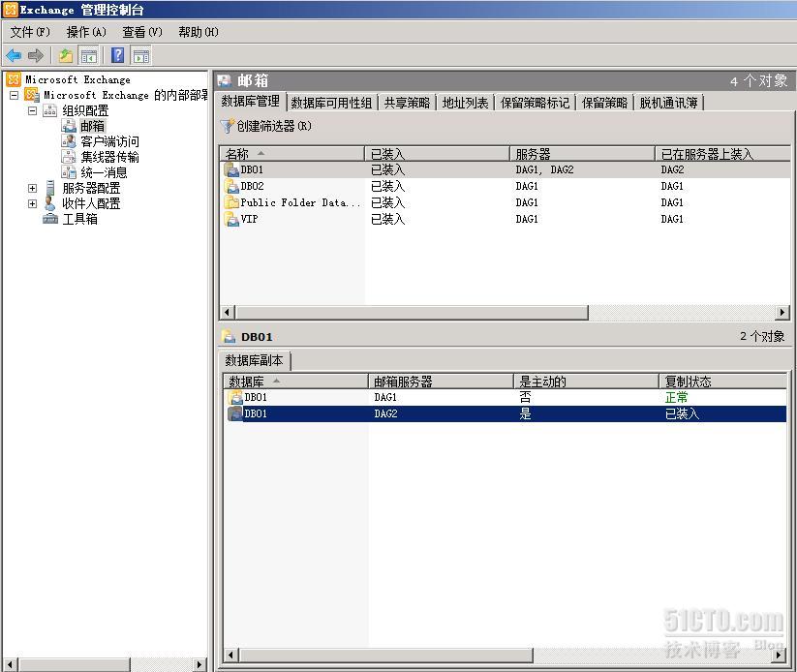Click the on-premises Exchange node icon

click(x=32, y=95)
